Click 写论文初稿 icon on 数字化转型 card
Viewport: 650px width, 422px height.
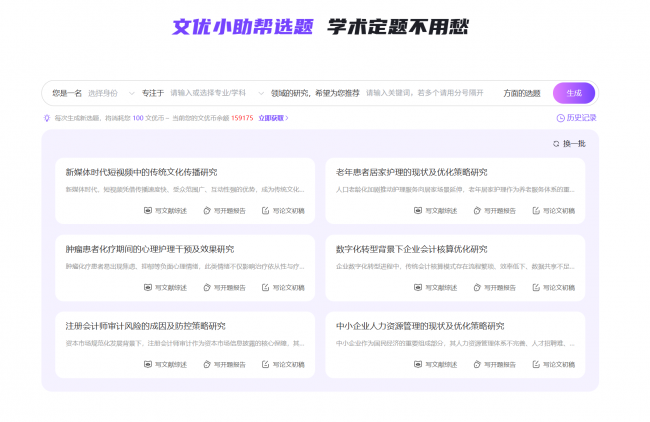[536, 287]
